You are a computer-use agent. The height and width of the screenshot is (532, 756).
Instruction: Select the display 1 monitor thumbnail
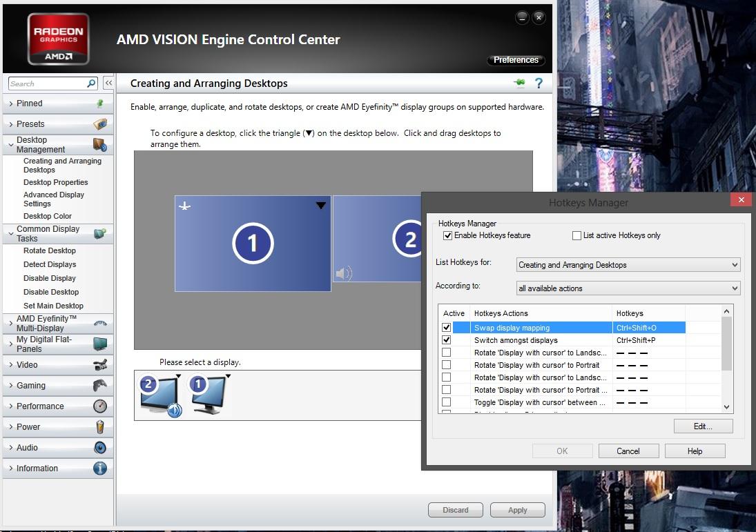(x=209, y=396)
